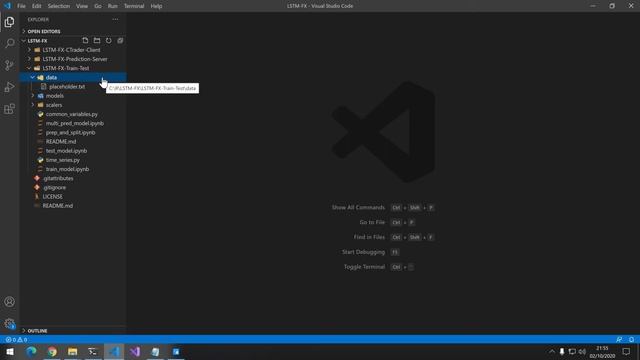
Task: Launch Google Chrome from the taskbar
Action: [x=52, y=351]
